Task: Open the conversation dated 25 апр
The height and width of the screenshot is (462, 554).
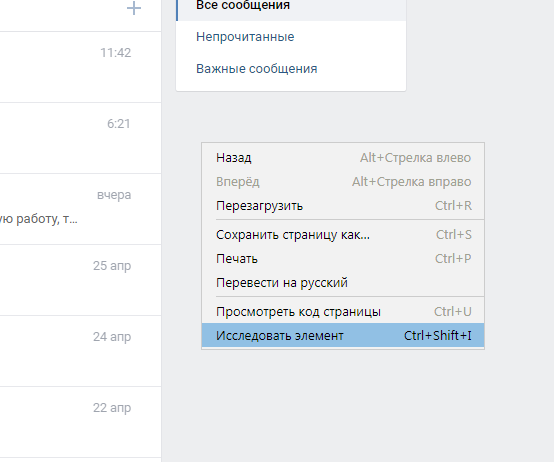Action: click(x=81, y=280)
